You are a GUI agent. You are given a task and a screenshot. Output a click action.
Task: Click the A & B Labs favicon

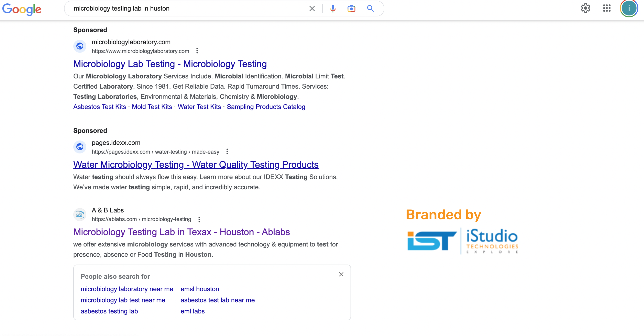tap(80, 214)
